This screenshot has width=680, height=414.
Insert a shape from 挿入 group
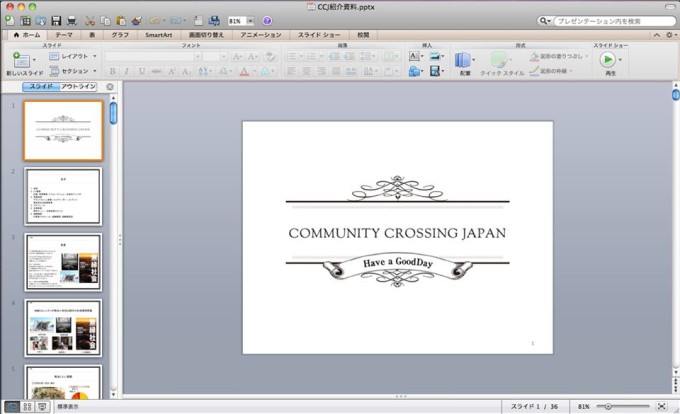coord(414,71)
